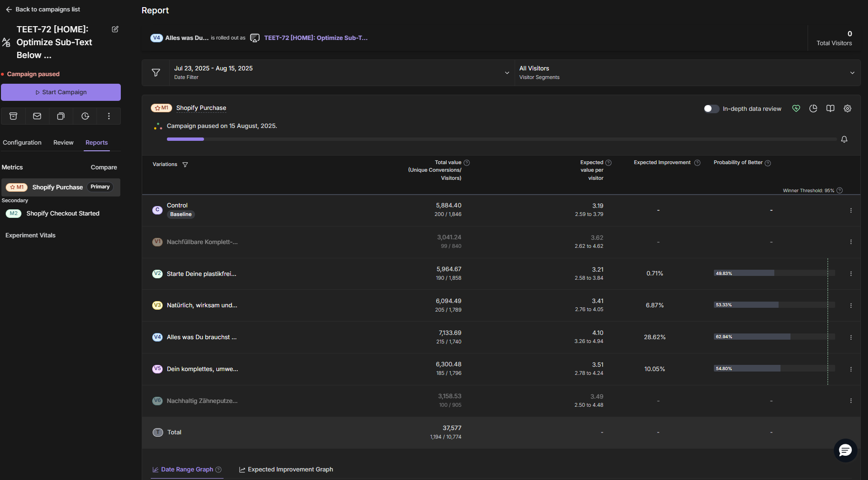Open the Control row options kebab menu
This screenshot has height=480, width=868.
[x=851, y=210]
